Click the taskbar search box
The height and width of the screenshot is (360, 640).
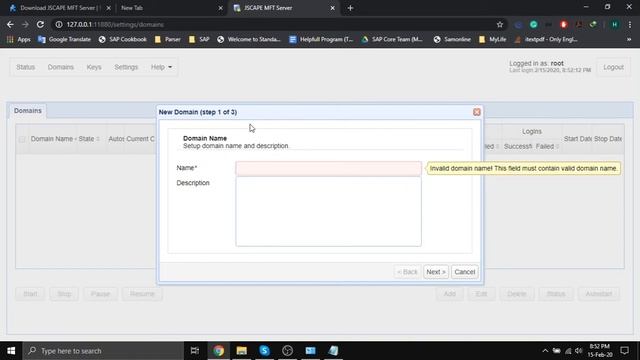pyautogui.click(x=103, y=351)
